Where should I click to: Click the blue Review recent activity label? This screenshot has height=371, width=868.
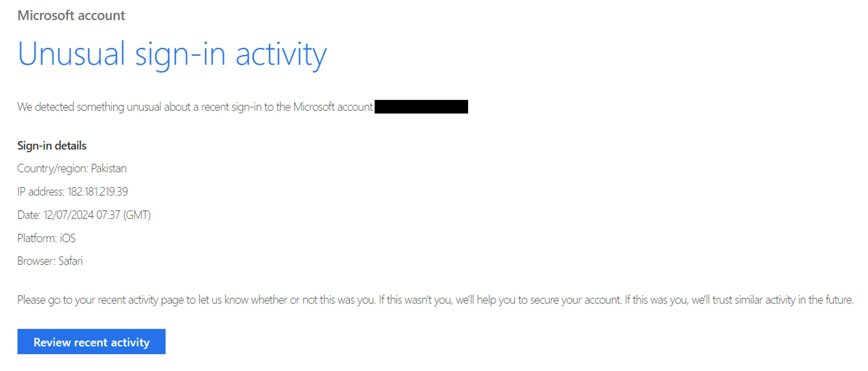click(x=91, y=342)
